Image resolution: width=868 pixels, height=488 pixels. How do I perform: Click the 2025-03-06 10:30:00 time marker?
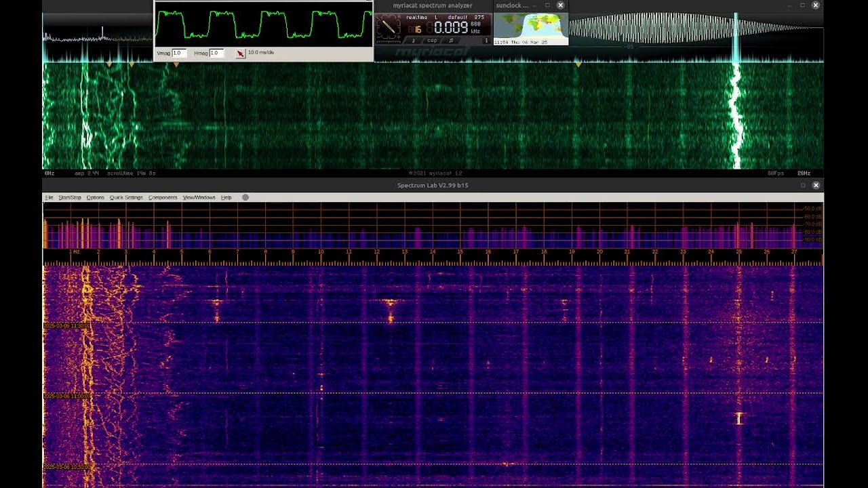67,466
